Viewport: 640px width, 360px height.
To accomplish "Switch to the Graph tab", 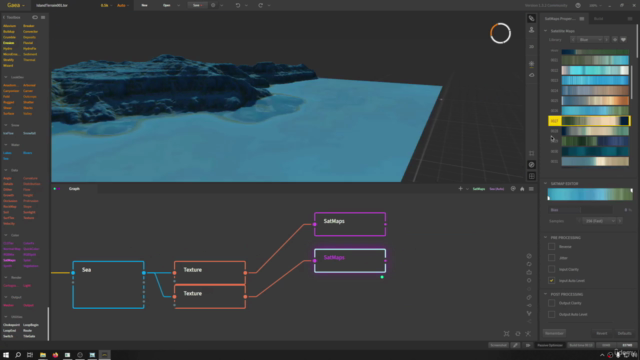I will point(74,189).
